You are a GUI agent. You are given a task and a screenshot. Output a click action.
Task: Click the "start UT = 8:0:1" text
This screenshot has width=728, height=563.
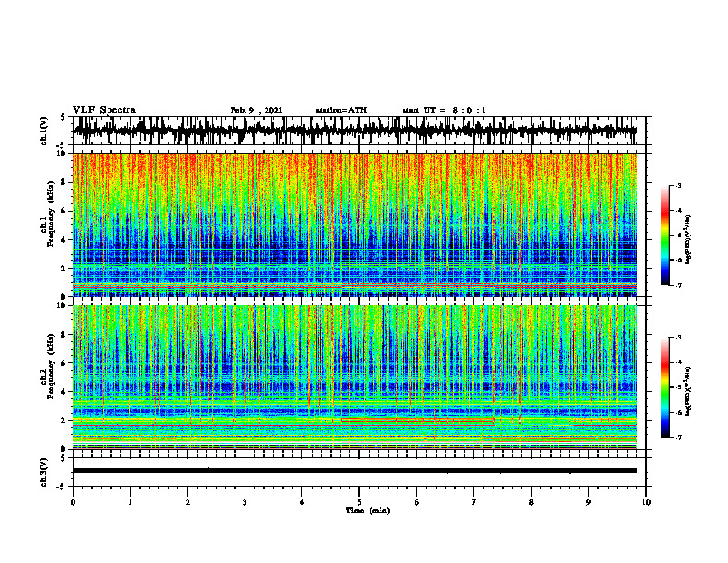tap(444, 110)
